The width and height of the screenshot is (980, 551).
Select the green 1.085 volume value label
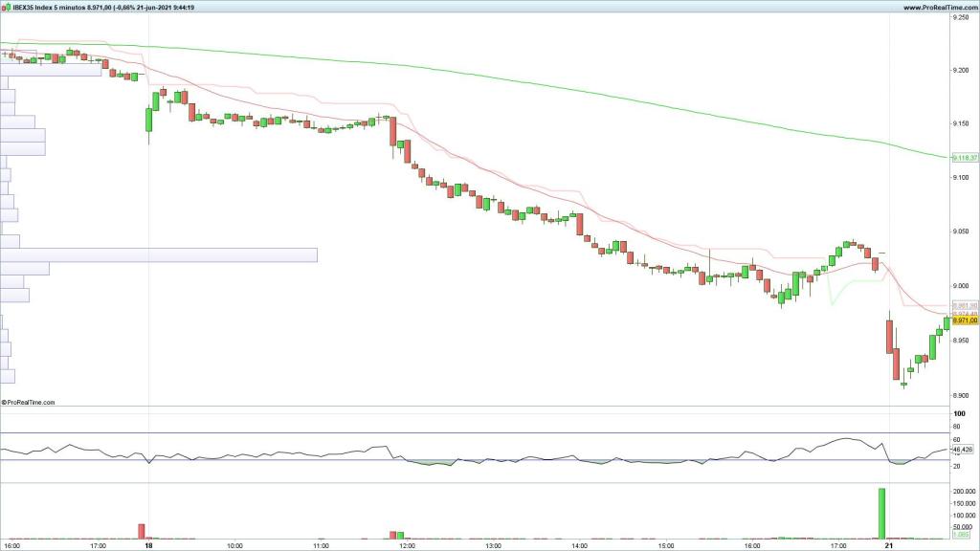pyautogui.click(x=960, y=534)
